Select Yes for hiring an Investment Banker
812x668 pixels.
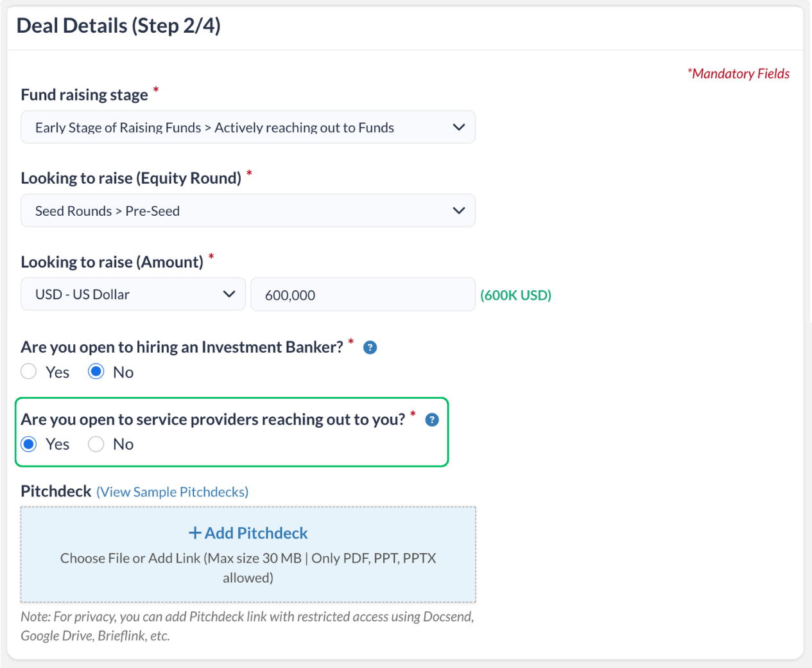coord(29,372)
